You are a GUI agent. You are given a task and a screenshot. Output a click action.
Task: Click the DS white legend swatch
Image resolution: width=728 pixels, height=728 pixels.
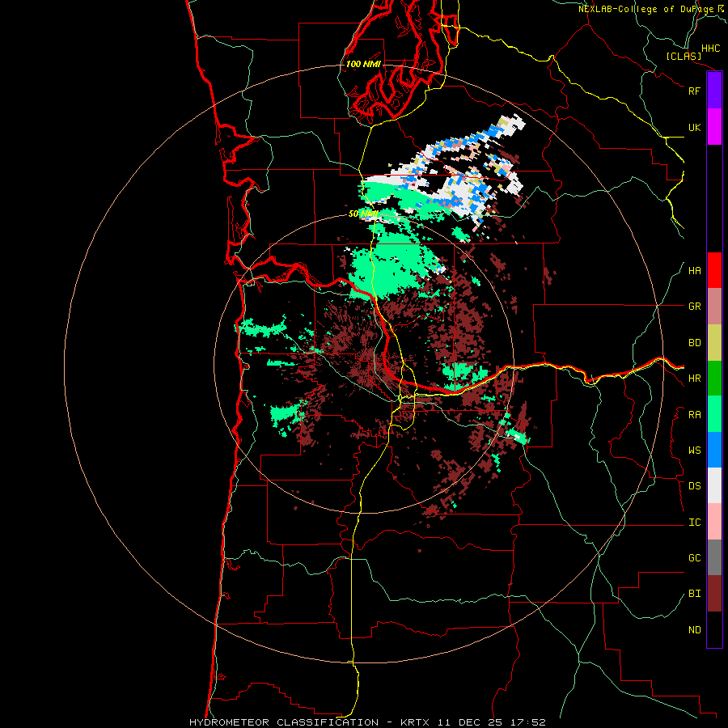(714, 485)
